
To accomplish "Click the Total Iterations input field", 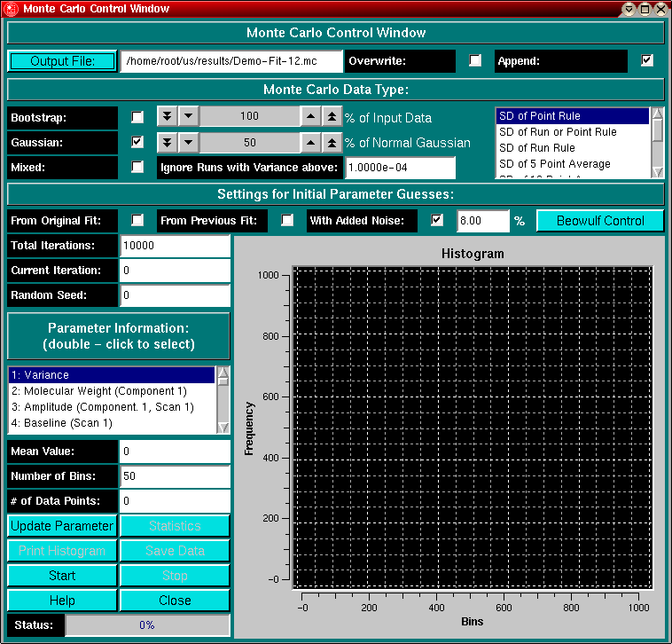I will click(x=174, y=246).
